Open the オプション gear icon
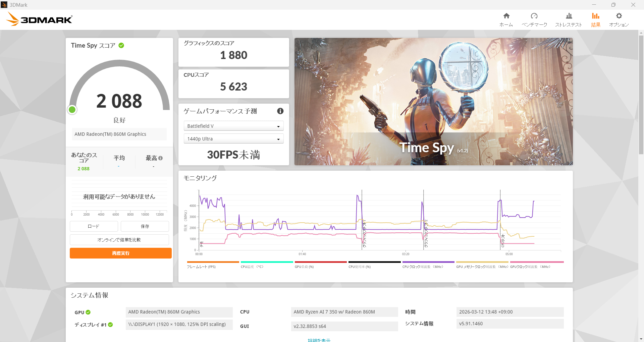644x342 pixels. click(619, 16)
